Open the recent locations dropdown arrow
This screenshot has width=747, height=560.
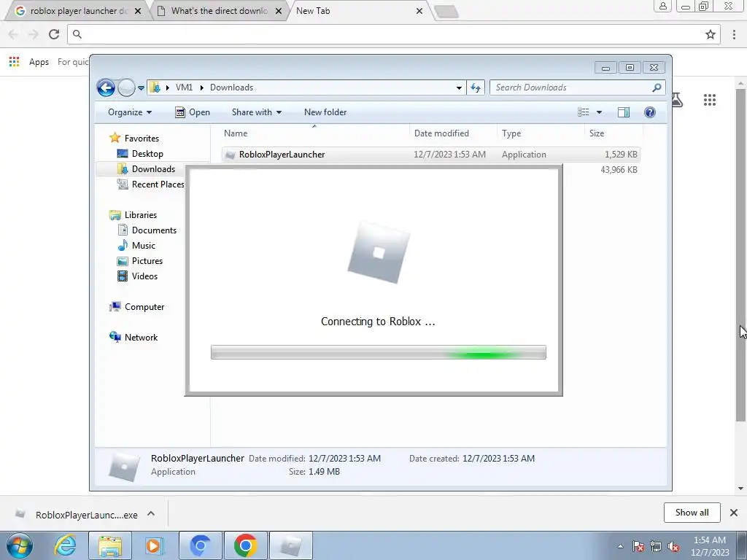[141, 88]
